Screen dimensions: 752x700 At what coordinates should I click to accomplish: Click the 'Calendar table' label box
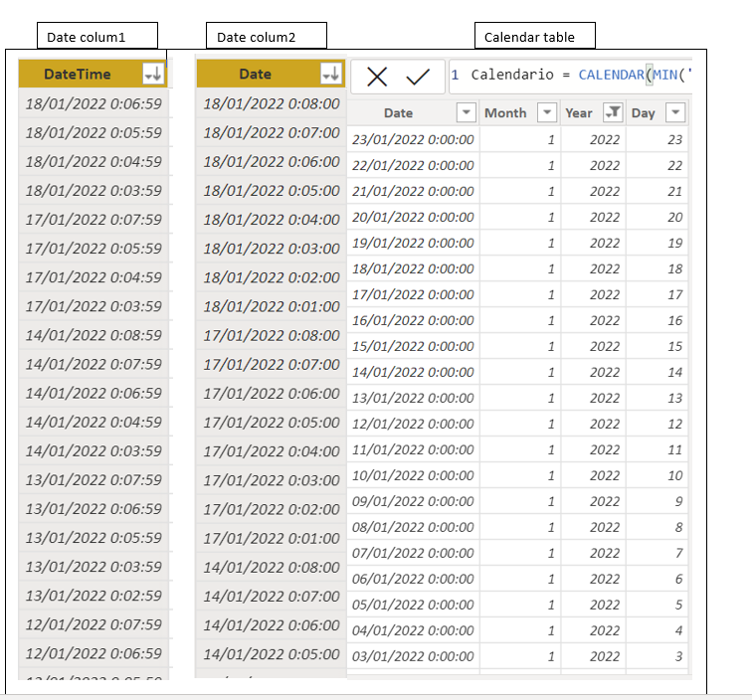[535, 36]
